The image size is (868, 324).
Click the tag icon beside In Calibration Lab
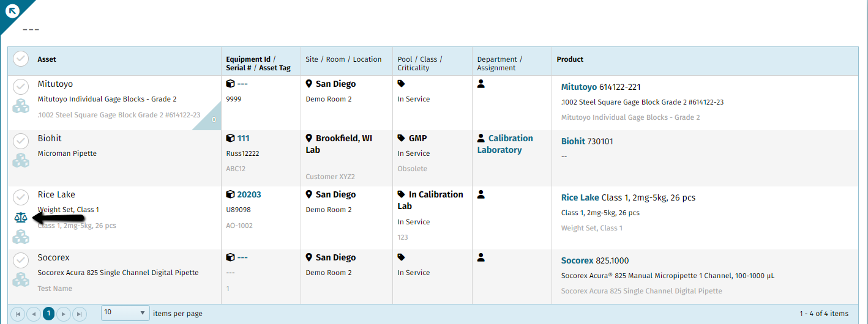point(402,194)
